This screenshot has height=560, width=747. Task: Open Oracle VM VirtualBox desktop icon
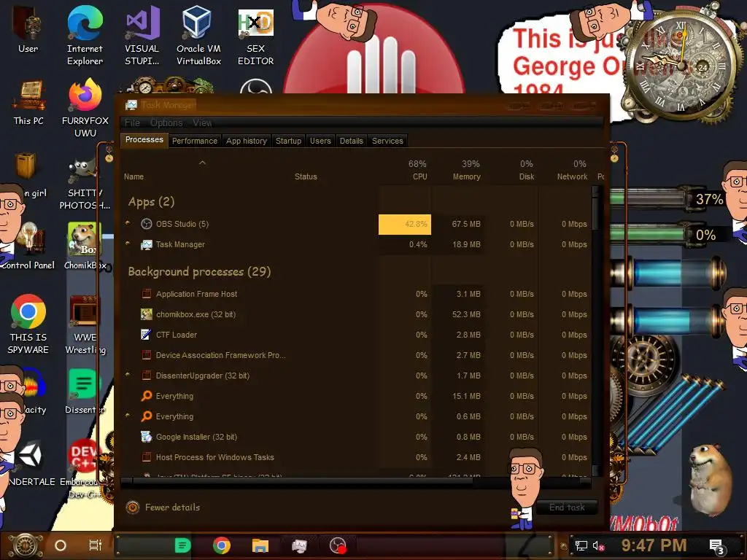(x=198, y=36)
